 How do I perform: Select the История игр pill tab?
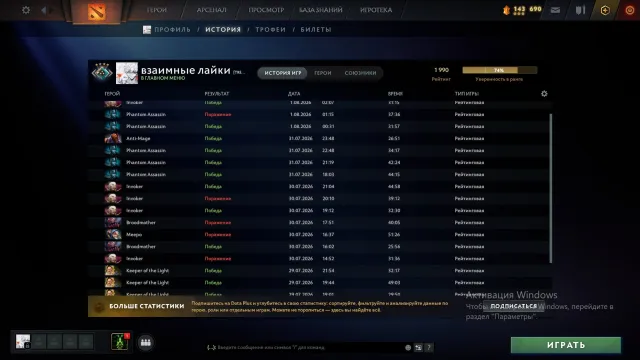[282, 73]
